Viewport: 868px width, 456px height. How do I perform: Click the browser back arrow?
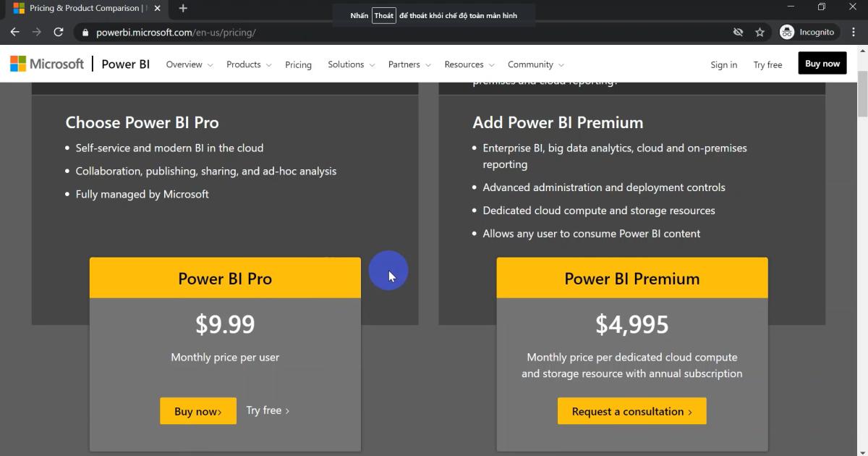(x=14, y=32)
